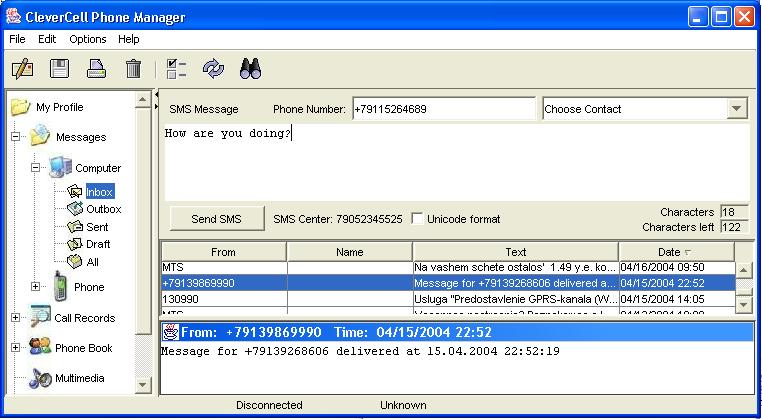762x419 pixels.
Task: Click the binoculars search icon
Action: point(250,69)
